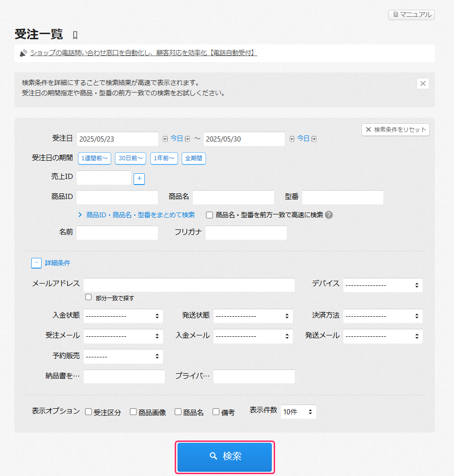This screenshot has height=476, width=454.
Task: Click the bookmark icon next to 受注一覧
Action: click(x=75, y=35)
